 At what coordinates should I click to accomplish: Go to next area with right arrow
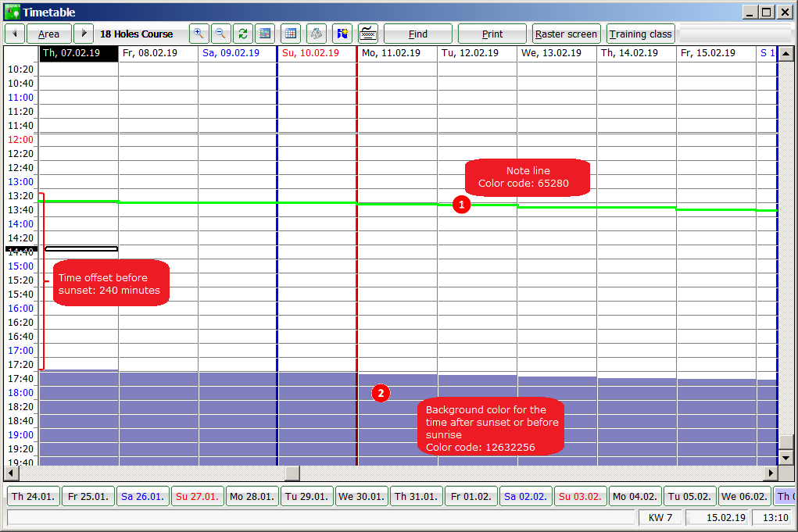(x=83, y=34)
